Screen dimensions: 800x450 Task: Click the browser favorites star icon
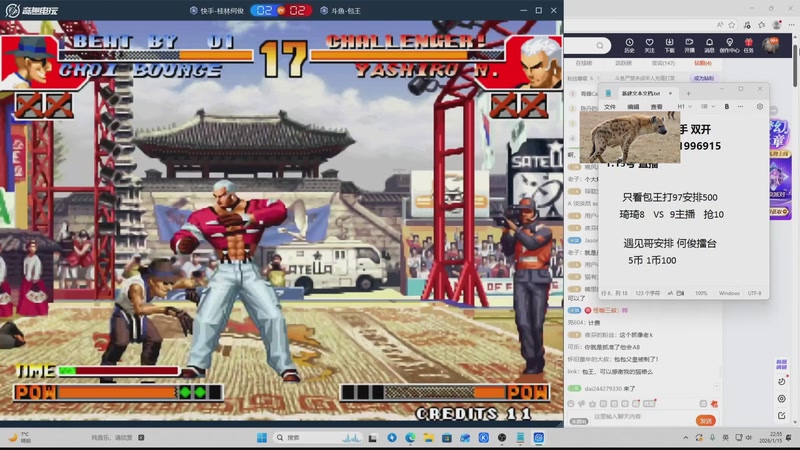(732, 24)
